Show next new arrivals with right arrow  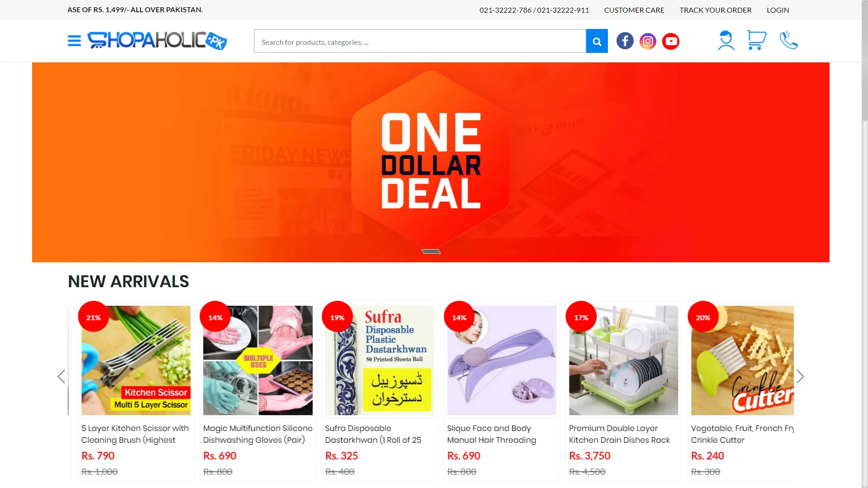point(800,376)
